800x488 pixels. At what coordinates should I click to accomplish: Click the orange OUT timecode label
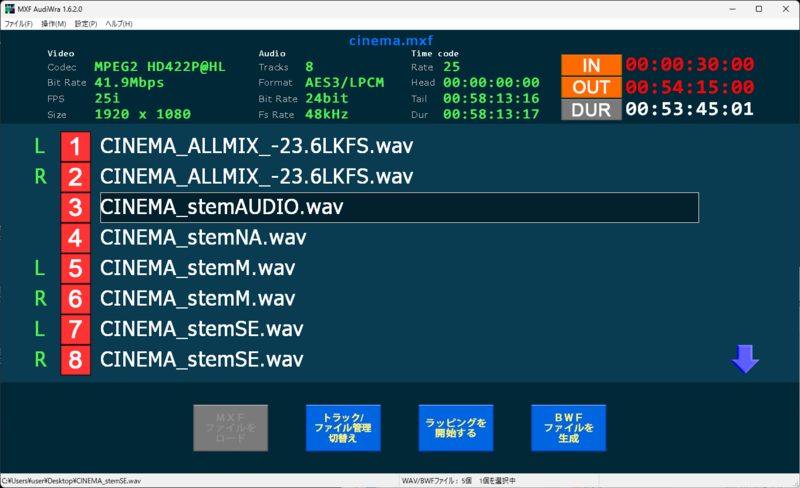coord(591,87)
